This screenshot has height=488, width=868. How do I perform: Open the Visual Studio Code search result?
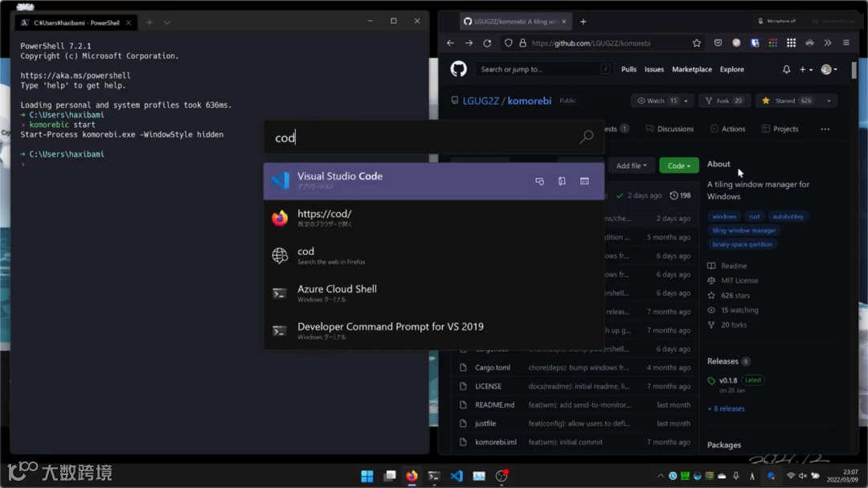(x=433, y=181)
